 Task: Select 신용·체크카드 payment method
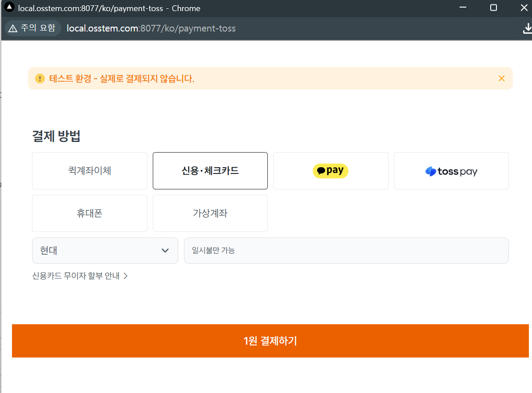coord(210,171)
